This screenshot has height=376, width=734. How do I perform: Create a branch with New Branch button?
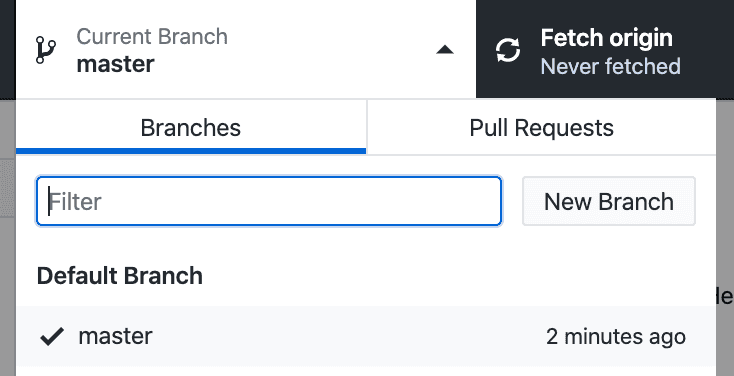coord(609,201)
